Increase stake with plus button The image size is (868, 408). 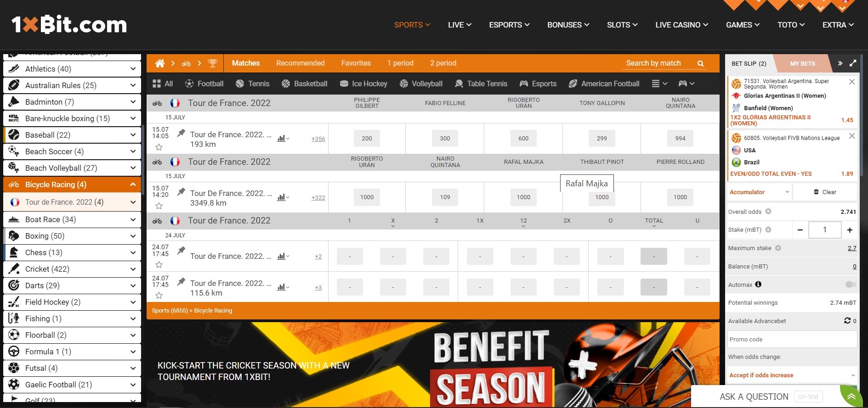tap(850, 230)
